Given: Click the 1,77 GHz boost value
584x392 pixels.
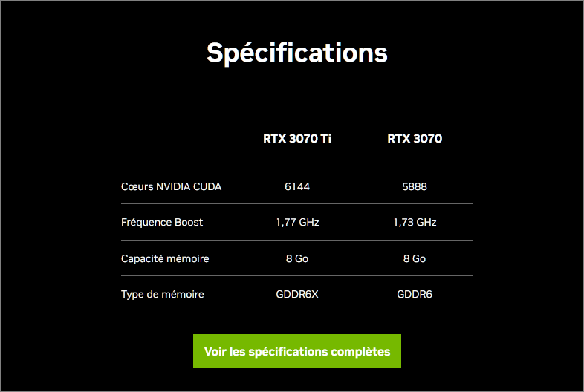Looking at the screenshot, I should pos(296,222).
